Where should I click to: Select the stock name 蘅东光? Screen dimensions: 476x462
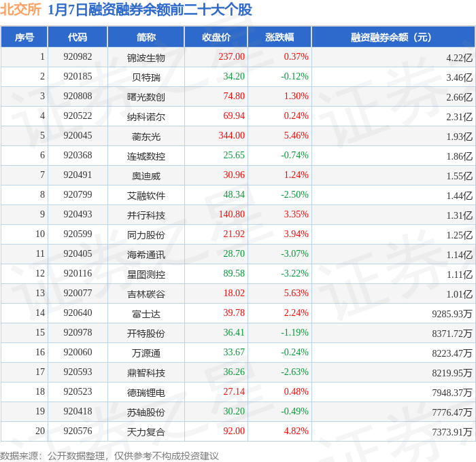[146, 137]
